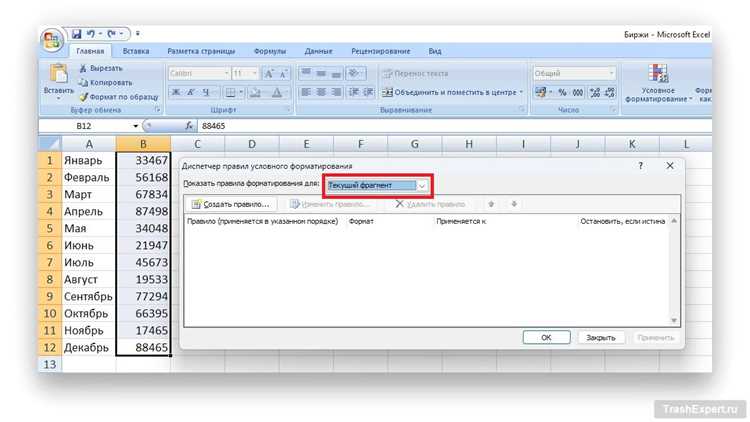Click the fill color bucket icon
Image resolution: width=750 pixels, height=422 pixels.
click(x=255, y=92)
